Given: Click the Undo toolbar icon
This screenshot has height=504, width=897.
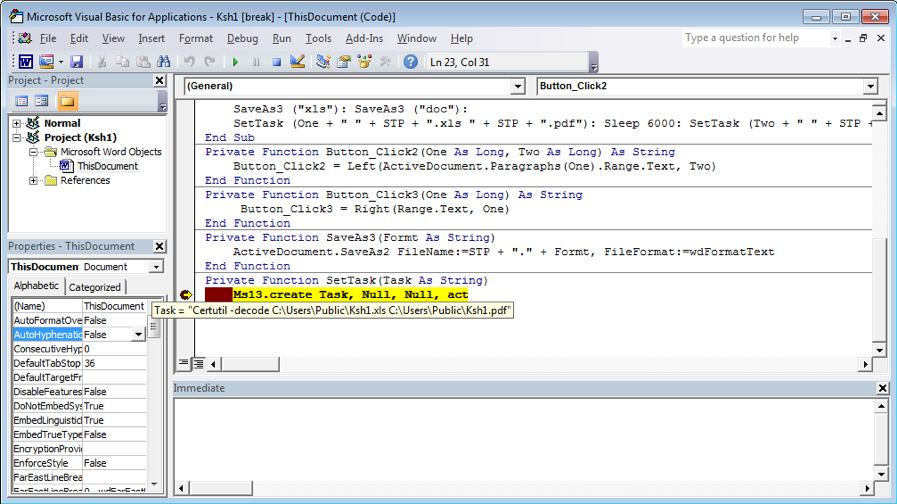Looking at the screenshot, I should tap(189, 62).
